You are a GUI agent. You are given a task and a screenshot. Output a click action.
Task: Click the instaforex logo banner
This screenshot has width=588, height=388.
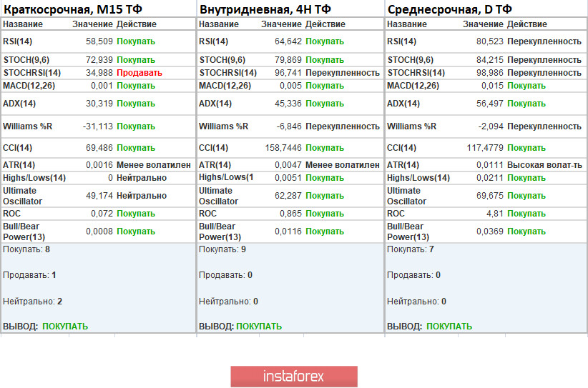[x=293, y=377]
